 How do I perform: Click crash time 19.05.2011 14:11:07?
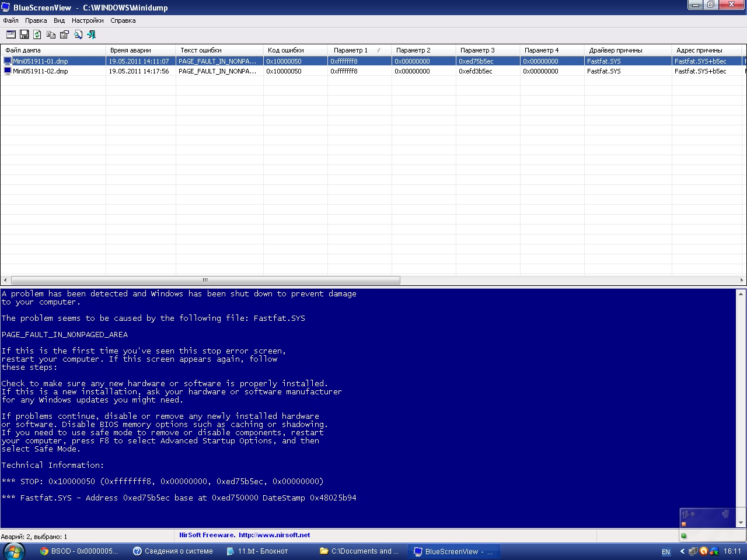(139, 61)
